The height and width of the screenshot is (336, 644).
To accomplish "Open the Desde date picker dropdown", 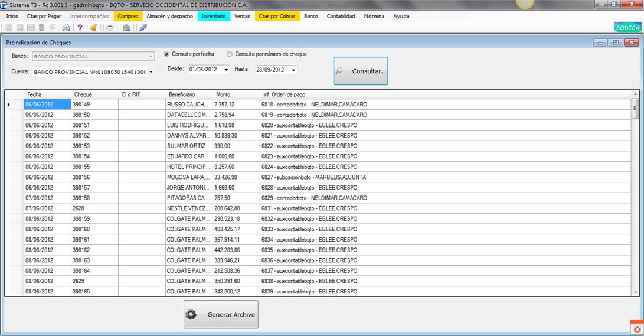I will (x=226, y=70).
